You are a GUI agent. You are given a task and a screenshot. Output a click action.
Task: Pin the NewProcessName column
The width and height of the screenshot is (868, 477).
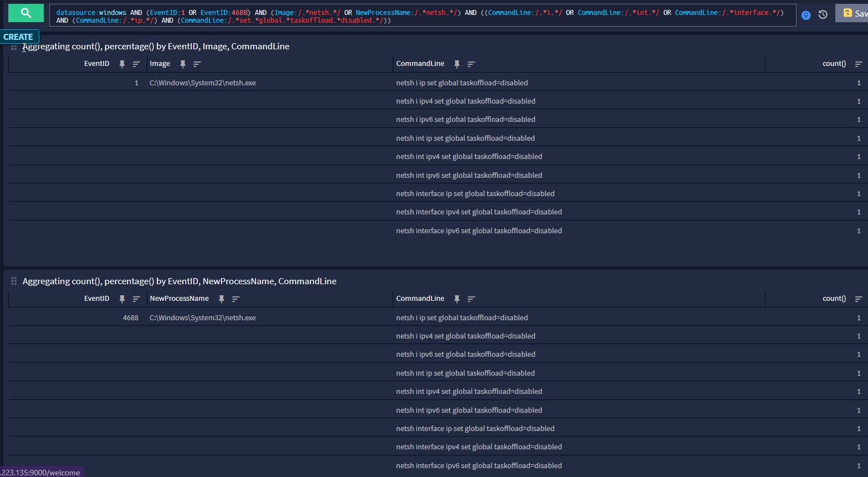pyautogui.click(x=222, y=299)
